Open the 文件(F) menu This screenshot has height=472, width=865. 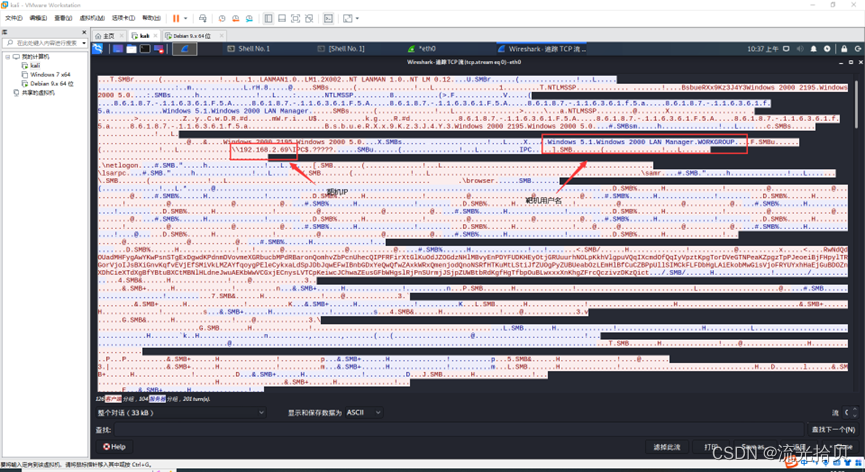(13, 18)
